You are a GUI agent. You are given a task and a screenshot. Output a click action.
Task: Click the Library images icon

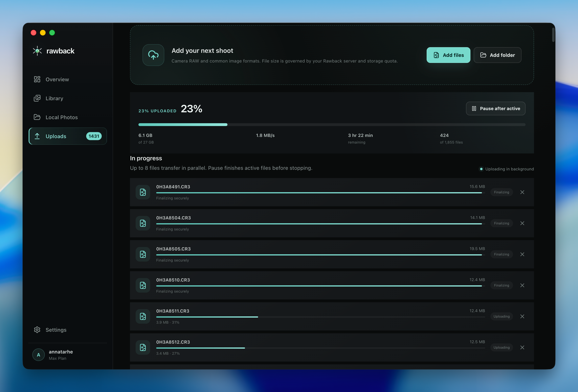(x=37, y=98)
